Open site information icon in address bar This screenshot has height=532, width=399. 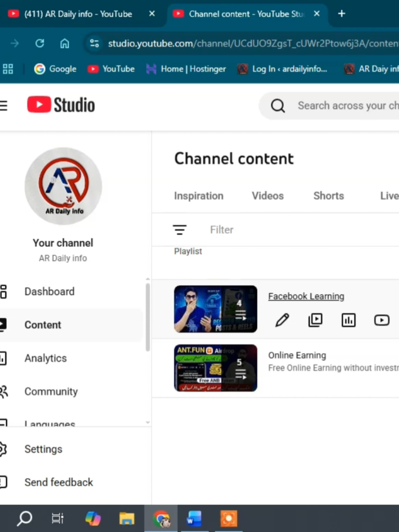[94, 43]
